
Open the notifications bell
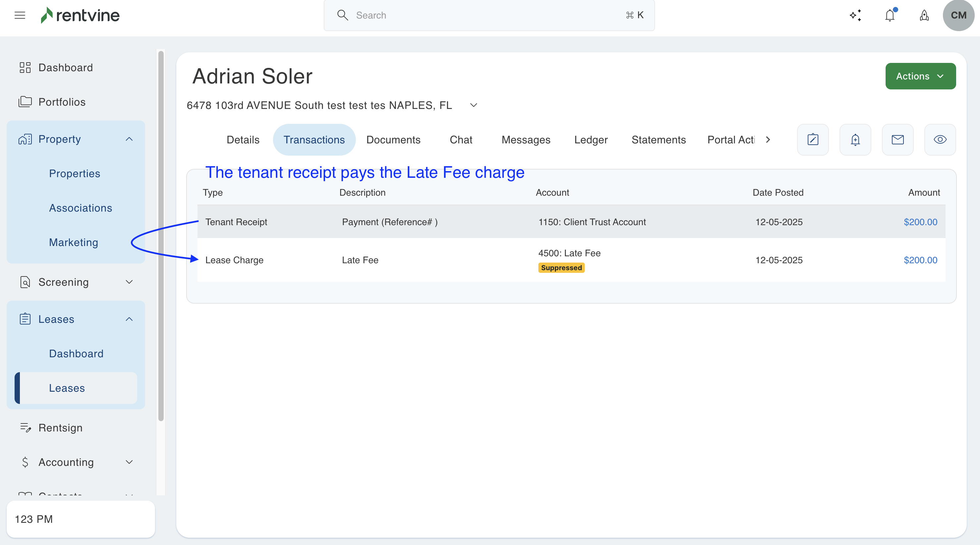[x=890, y=16]
